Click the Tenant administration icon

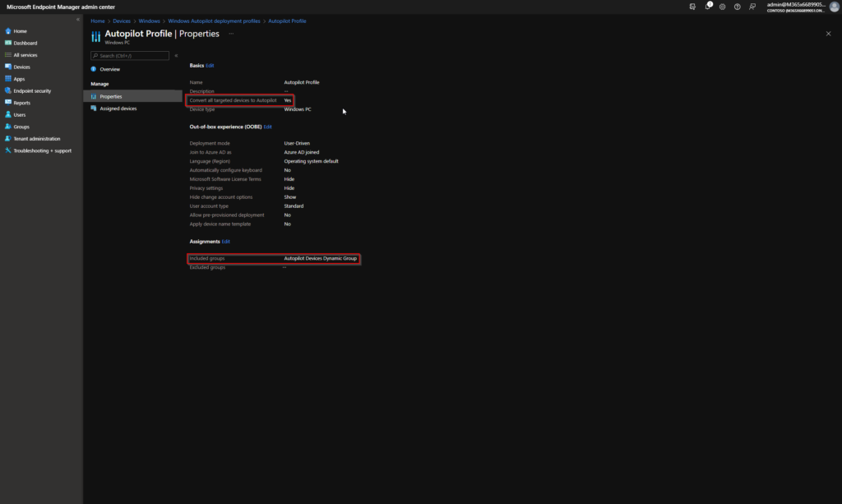click(8, 138)
